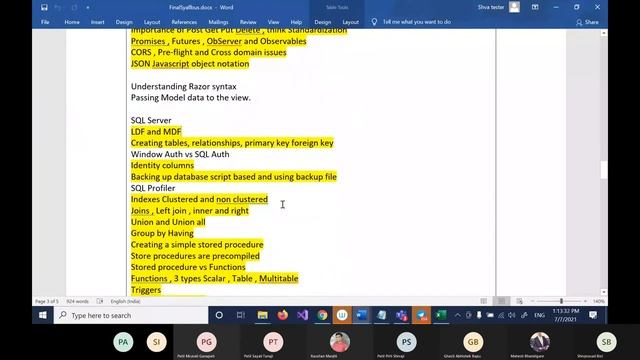This screenshot has width=640, height=360.
Task: Switch to the Review tab
Action: [x=248, y=22]
